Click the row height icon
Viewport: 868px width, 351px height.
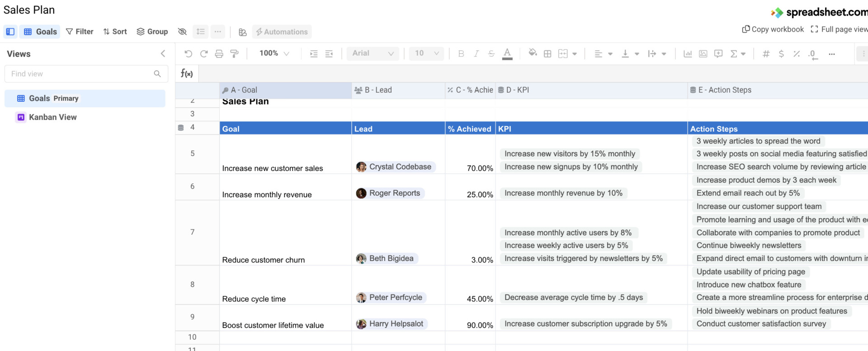(200, 32)
